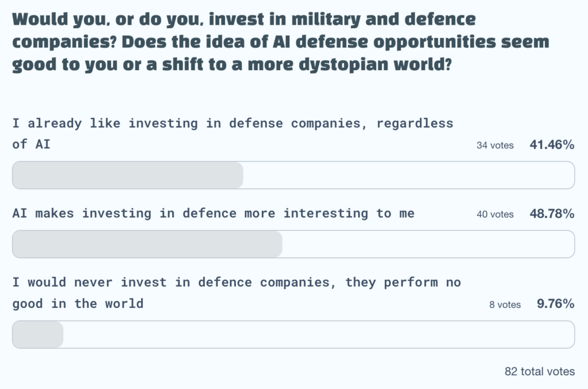Click the words "of AI" in the first option
Viewport: 588px width, 389px height.
[x=32, y=144]
